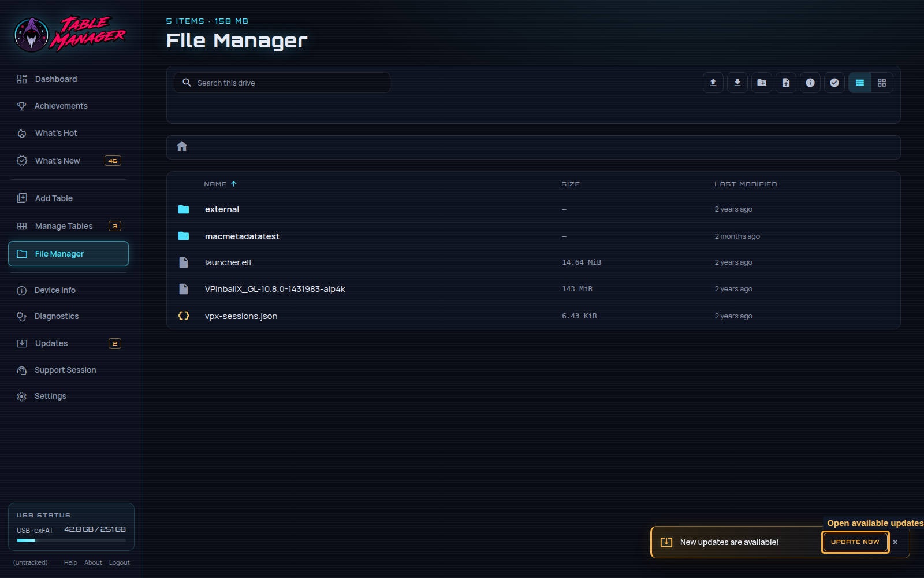Select File Manager in sidebar
Viewport: 924px width, 578px height.
point(69,254)
